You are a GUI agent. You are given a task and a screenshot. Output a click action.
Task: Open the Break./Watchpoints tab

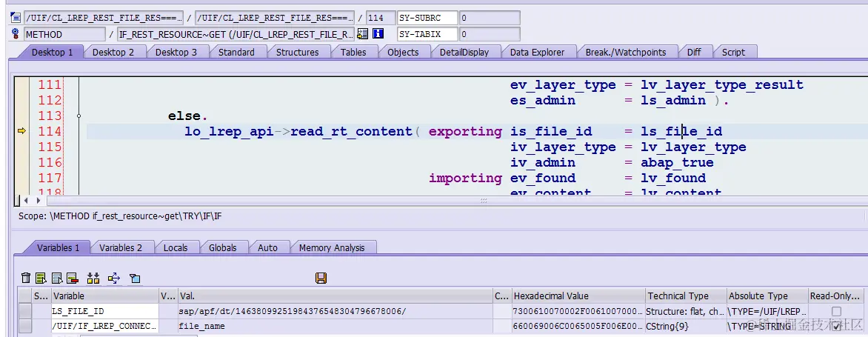pos(626,52)
